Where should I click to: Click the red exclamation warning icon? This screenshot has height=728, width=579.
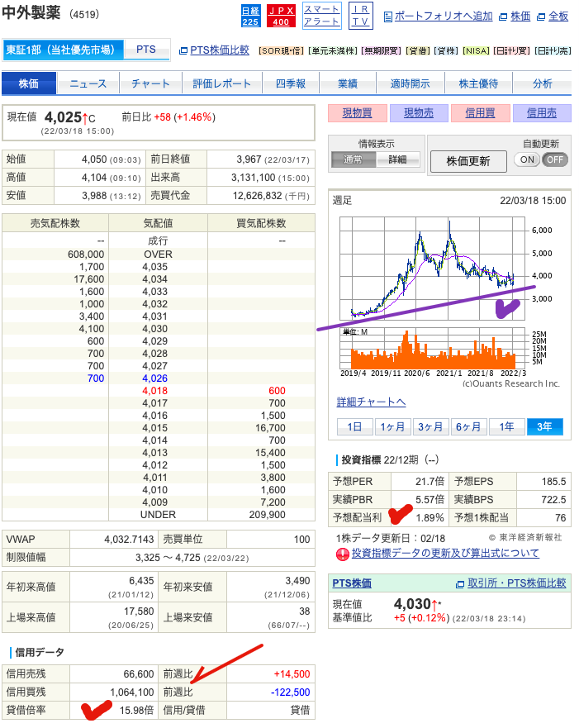coord(343,554)
